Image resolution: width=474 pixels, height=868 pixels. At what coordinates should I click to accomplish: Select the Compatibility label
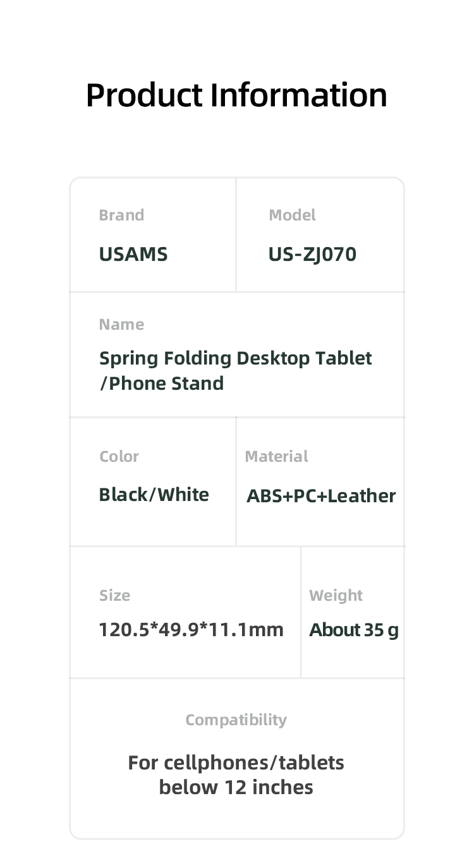coord(236,720)
